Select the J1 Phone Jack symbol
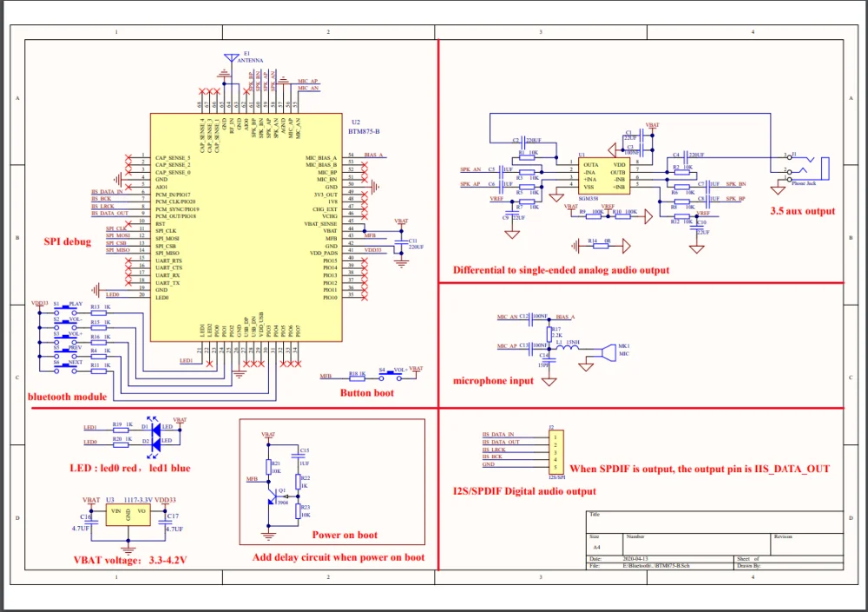Viewport: 868px width, 612px height. click(x=809, y=168)
